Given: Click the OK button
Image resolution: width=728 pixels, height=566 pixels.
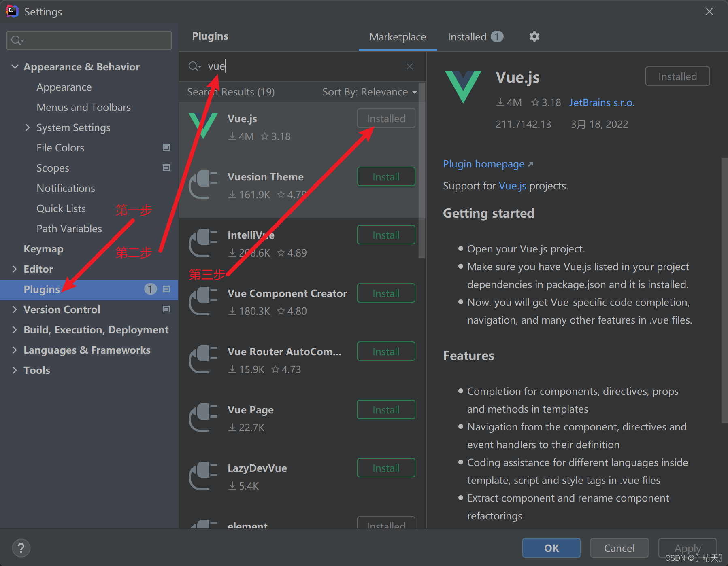Looking at the screenshot, I should pyautogui.click(x=551, y=548).
